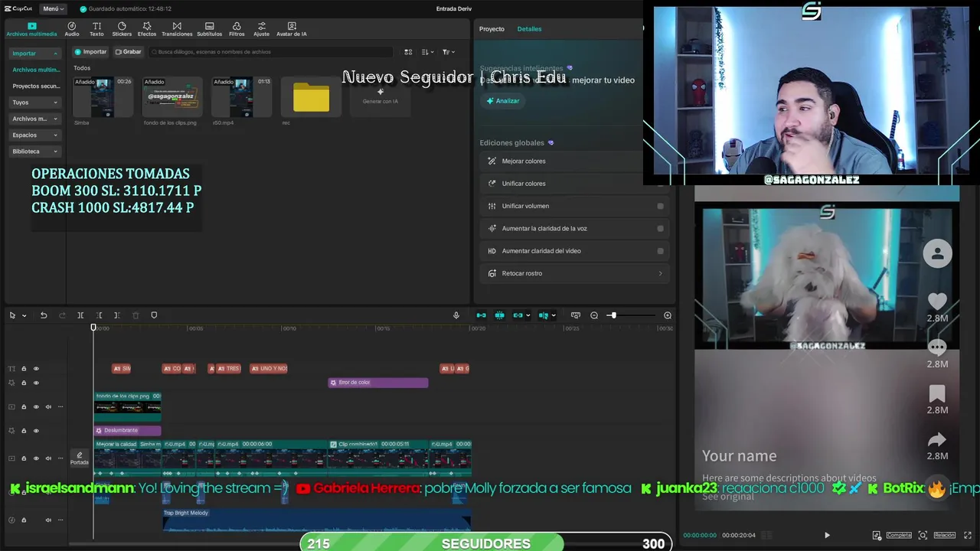Select the fondo de los clips.png thumbnail

[x=172, y=97]
